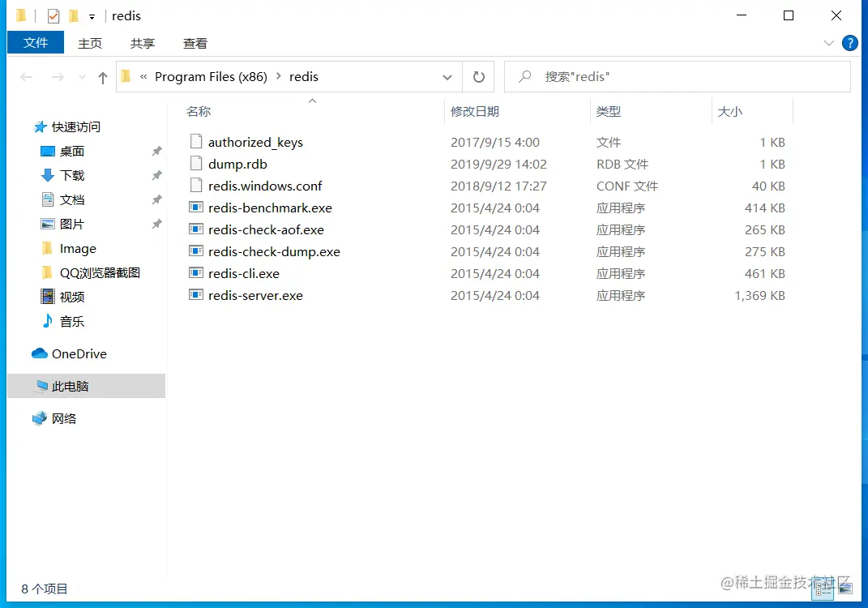Open 桌面 in the navigation pane

[72, 151]
